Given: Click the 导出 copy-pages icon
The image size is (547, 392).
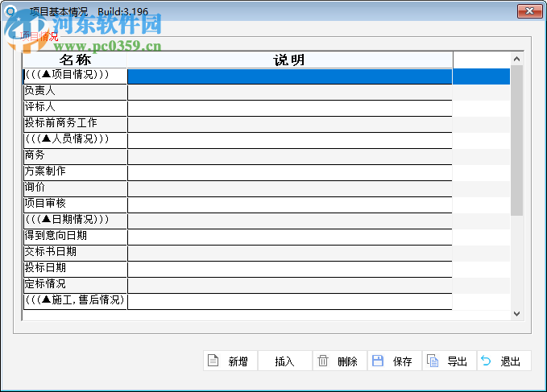Looking at the screenshot, I should click(433, 361).
